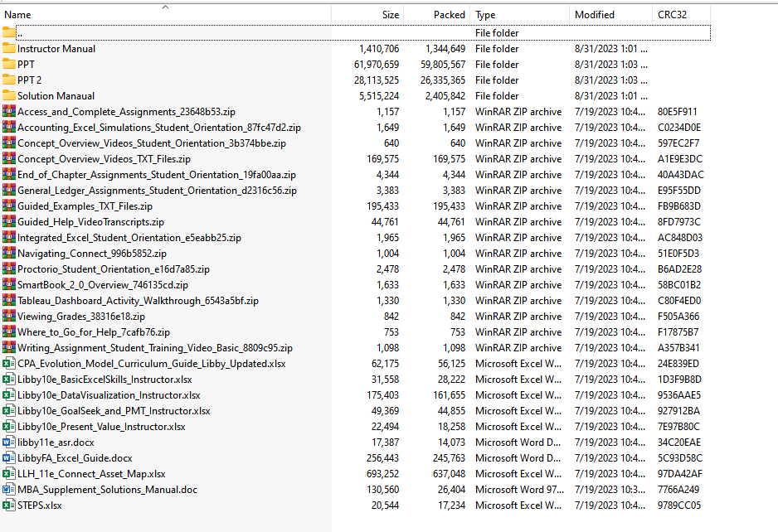The width and height of the screenshot is (778, 532).
Task: Click CRC32 value F505A366 for Viewing_Grades
Action: 678,317
